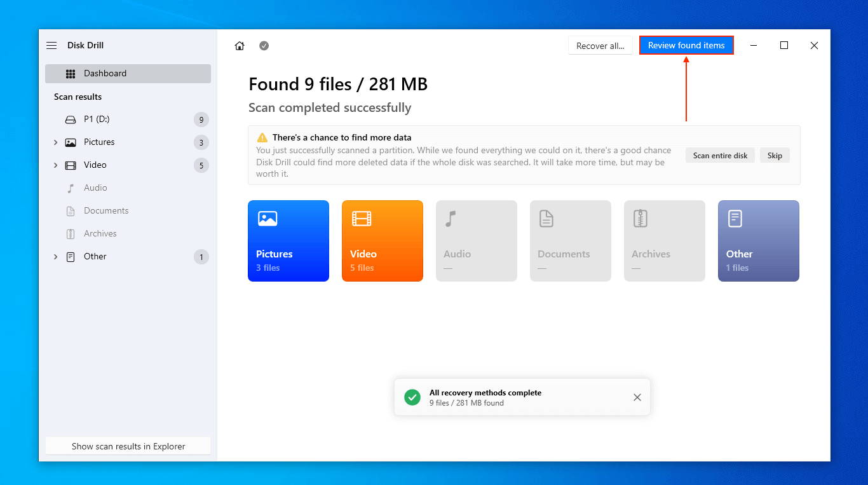Maximize the Disk Drill window
The height and width of the screenshot is (485, 868).
(x=784, y=46)
